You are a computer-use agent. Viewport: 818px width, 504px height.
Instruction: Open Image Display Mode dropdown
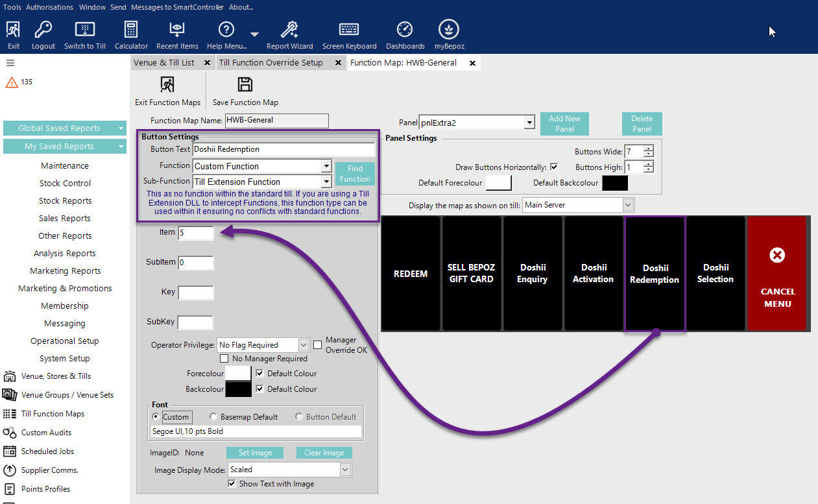345,470
